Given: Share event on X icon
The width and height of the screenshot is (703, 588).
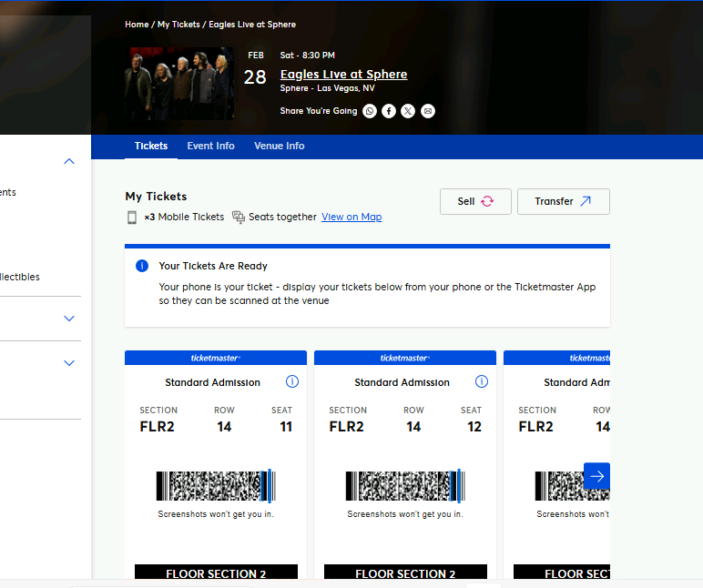Looking at the screenshot, I should coord(408,111).
